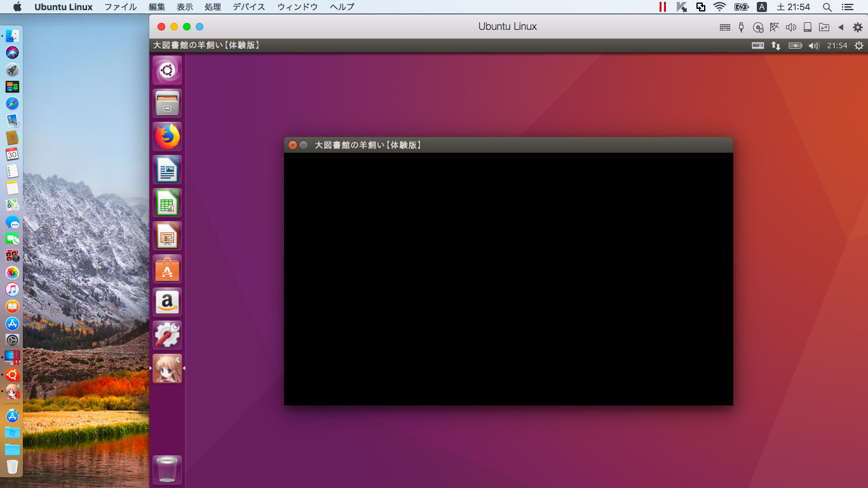Open macOS battery status menu

[x=741, y=7]
